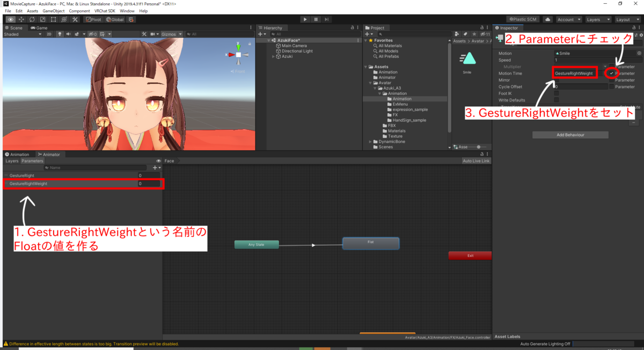
Task: Collapse the Favorites group in Project
Action: click(365, 40)
